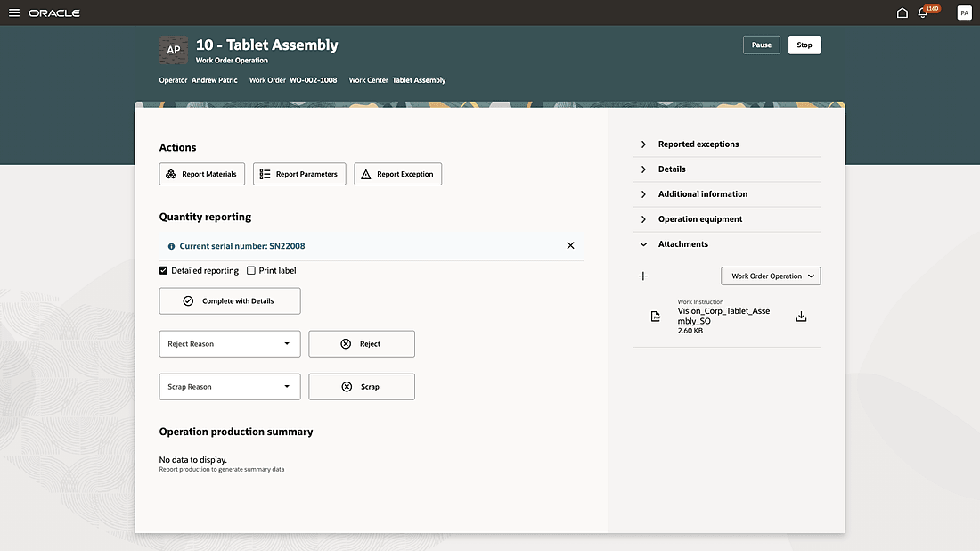Click 'Current serial number: SN22008' text
The height and width of the screenshot is (551, 980).
[x=241, y=246]
